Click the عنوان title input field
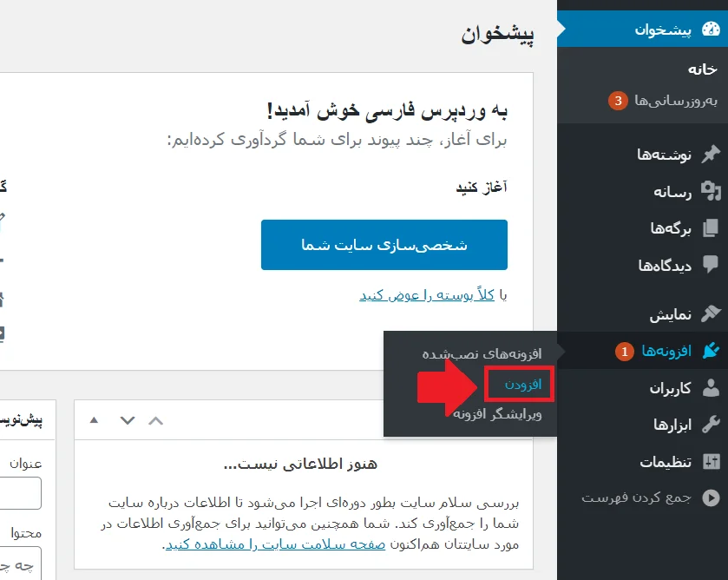 pos(22,493)
